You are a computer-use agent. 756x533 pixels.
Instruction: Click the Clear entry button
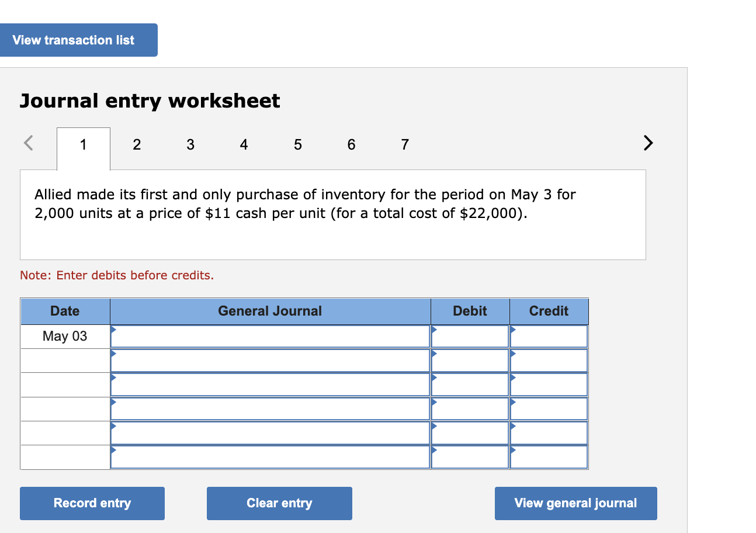[x=279, y=503]
